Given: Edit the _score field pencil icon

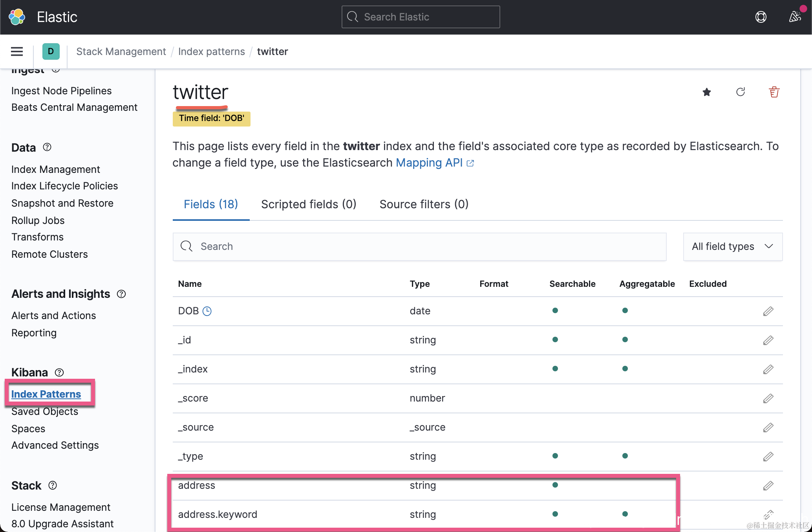Looking at the screenshot, I should 768,398.
